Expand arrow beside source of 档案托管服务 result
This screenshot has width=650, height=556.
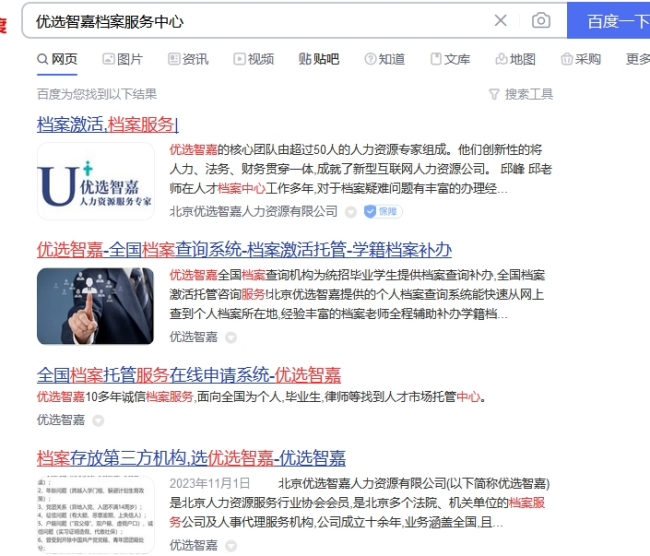click(x=98, y=420)
